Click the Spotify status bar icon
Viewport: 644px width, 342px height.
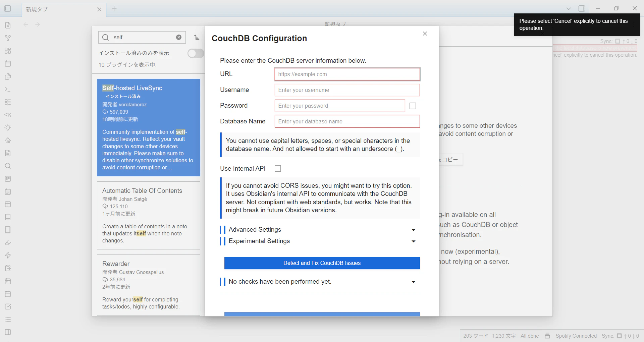(547, 336)
